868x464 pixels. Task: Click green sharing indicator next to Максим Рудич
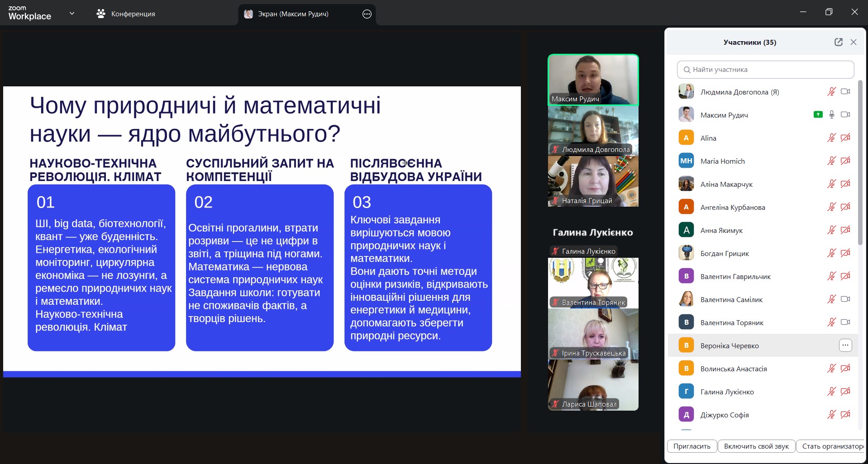[x=818, y=115]
